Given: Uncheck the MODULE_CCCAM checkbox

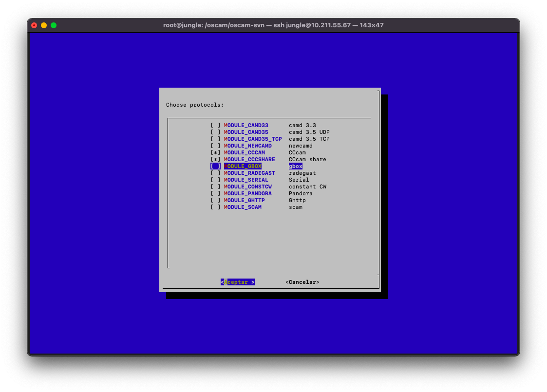Looking at the screenshot, I should tap(215, 152).
